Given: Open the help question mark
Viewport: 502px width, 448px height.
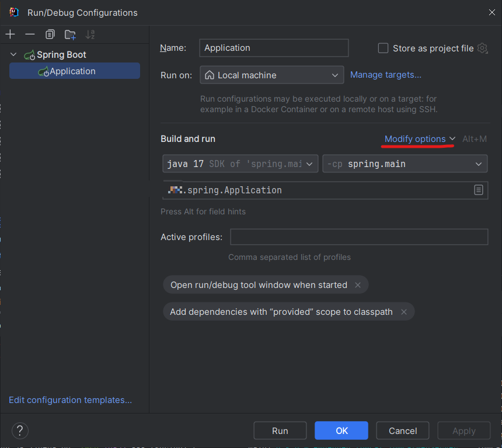Looking at the screenshot, I should coord(20,430).
